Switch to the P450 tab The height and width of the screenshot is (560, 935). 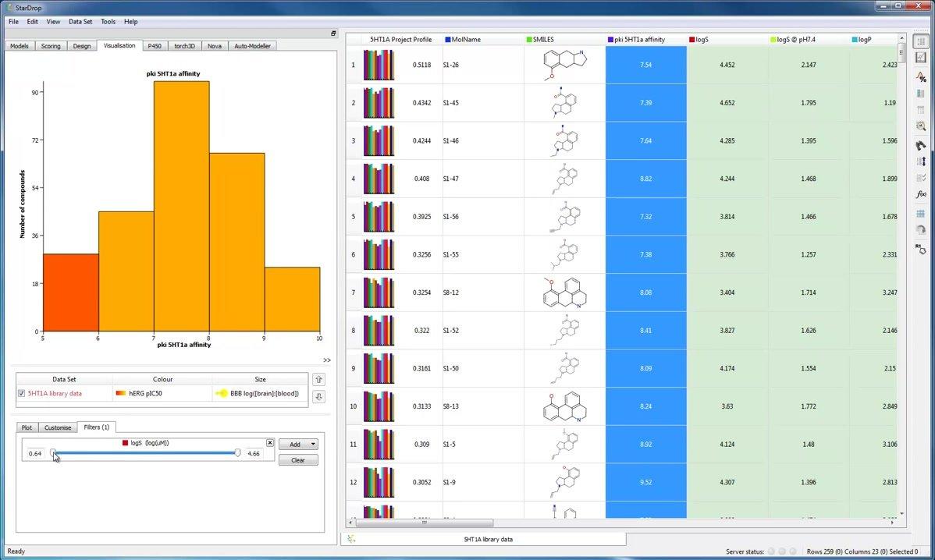[x=155, y=46]
